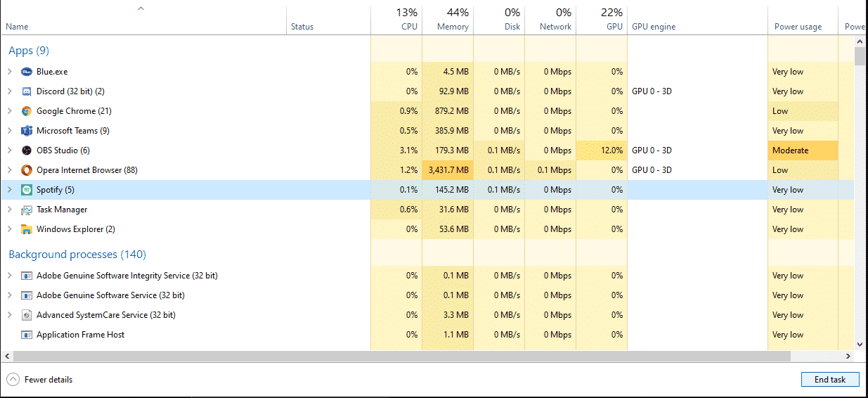Click the Application Frame Host icon

point(27,335)
